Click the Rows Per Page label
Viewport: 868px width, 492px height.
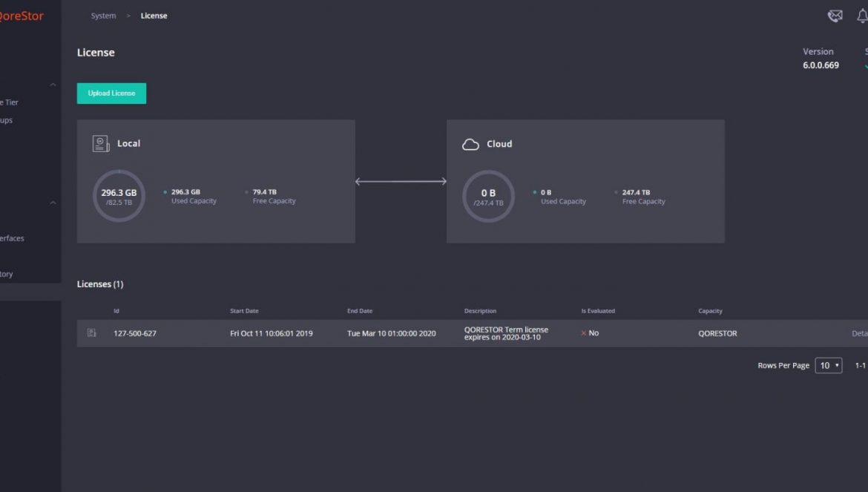pyautogui.click(x=783, y=365)
